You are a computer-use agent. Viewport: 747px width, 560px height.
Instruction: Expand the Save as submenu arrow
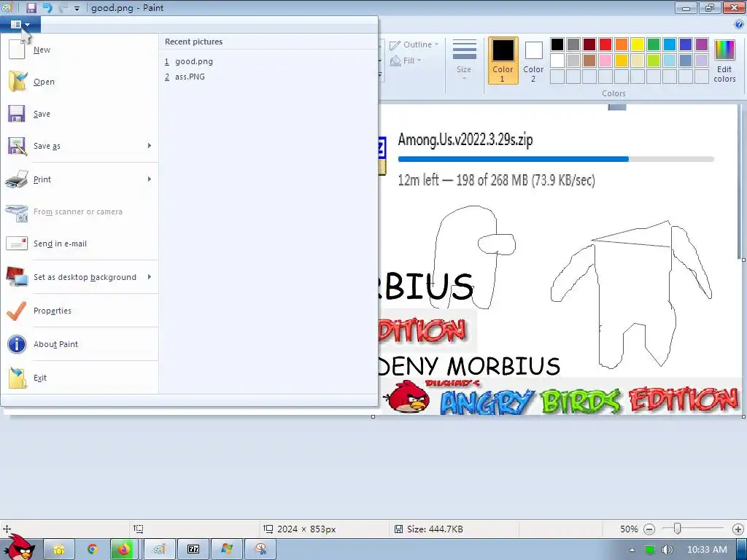tap(150, 146)
